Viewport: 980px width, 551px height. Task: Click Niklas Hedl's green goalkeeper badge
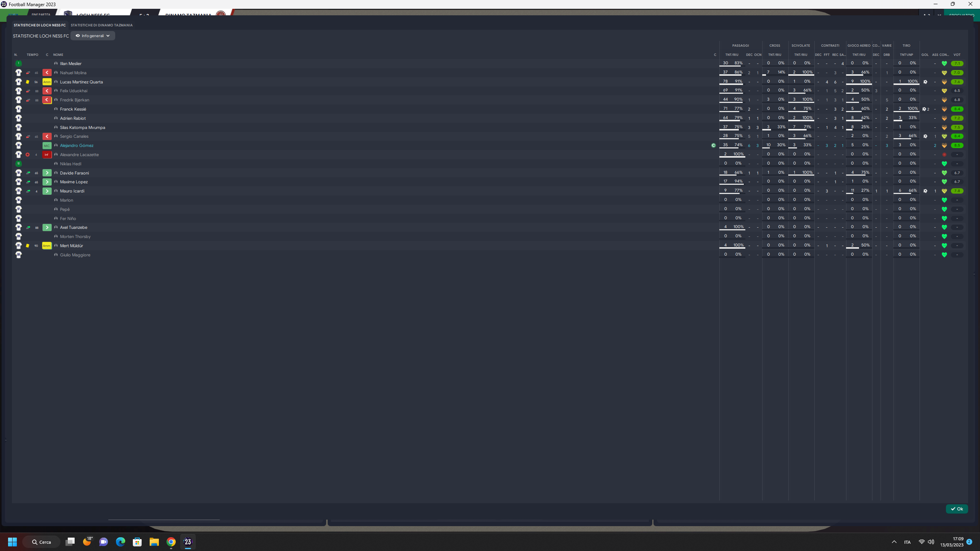[x=18, y=164]
